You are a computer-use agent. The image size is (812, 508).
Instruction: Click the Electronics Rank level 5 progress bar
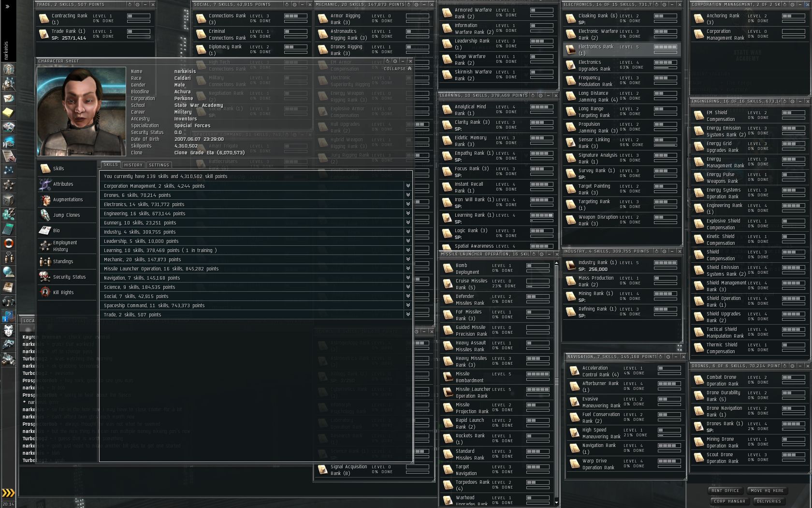point(666,47)
